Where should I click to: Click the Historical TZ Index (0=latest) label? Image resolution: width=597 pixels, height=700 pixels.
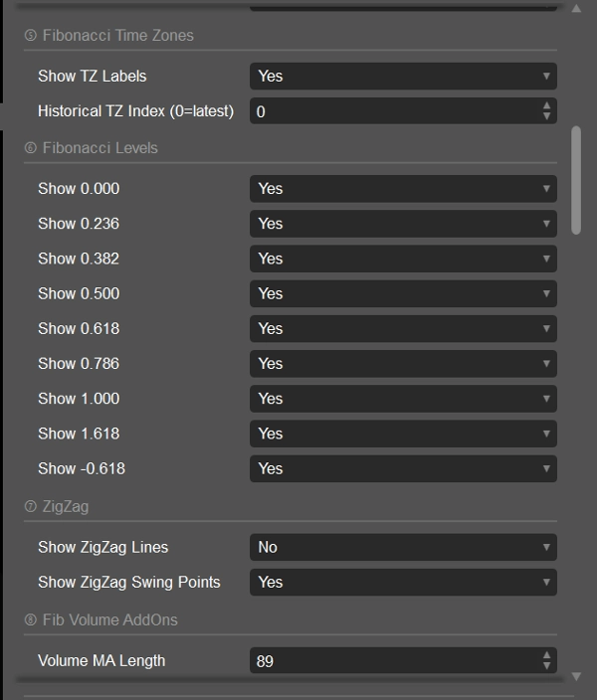136,111
